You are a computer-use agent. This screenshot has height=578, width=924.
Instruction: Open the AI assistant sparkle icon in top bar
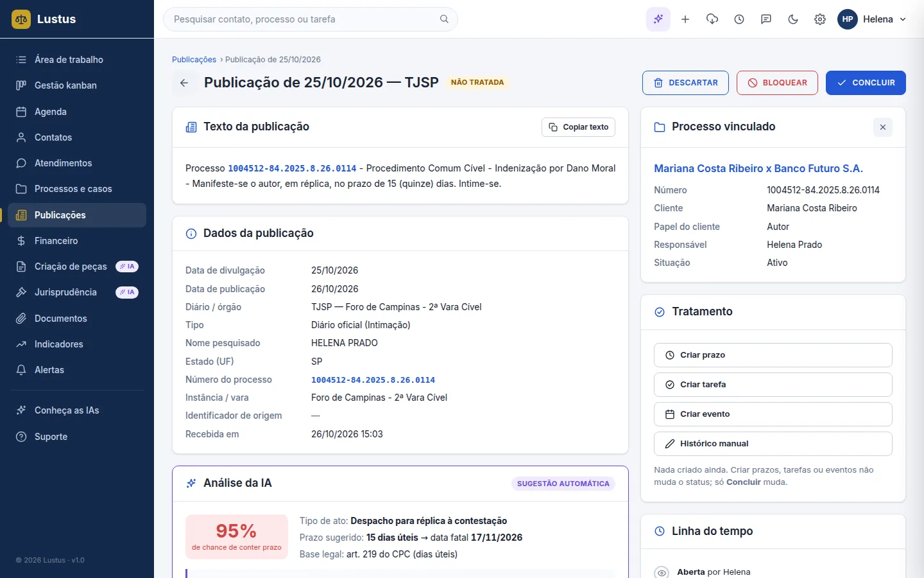pyautogui.click(x=658, y=19)
